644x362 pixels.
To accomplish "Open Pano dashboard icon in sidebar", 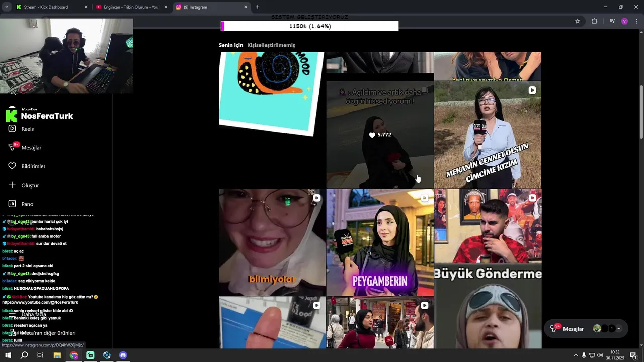I will click(12, 204).
